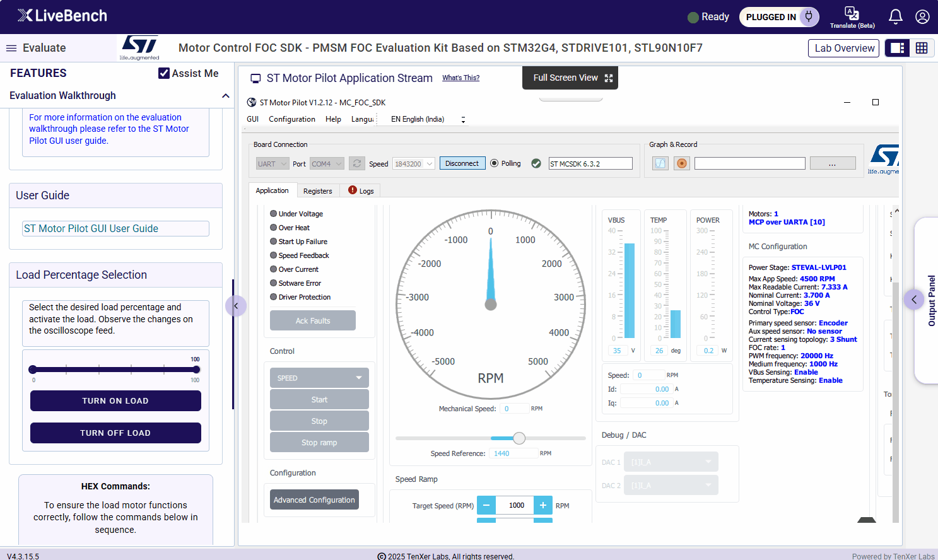Switch to the Logs tab
938x560 pixels.
[x=361, y=191]
